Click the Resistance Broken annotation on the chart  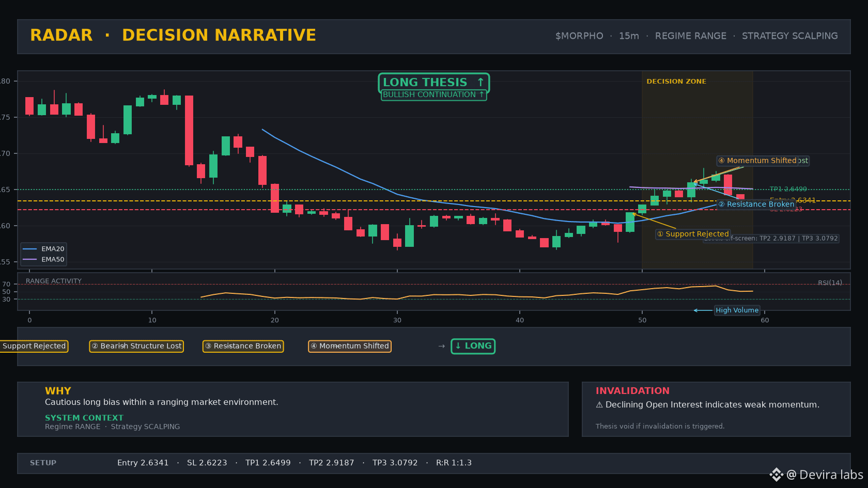click(756, 204)
